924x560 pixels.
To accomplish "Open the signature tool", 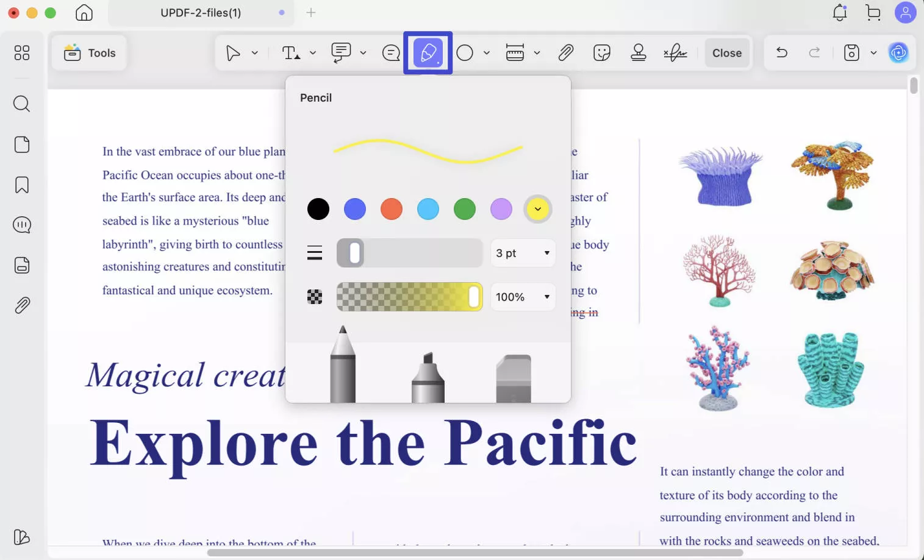I will [x=675, y=53].
